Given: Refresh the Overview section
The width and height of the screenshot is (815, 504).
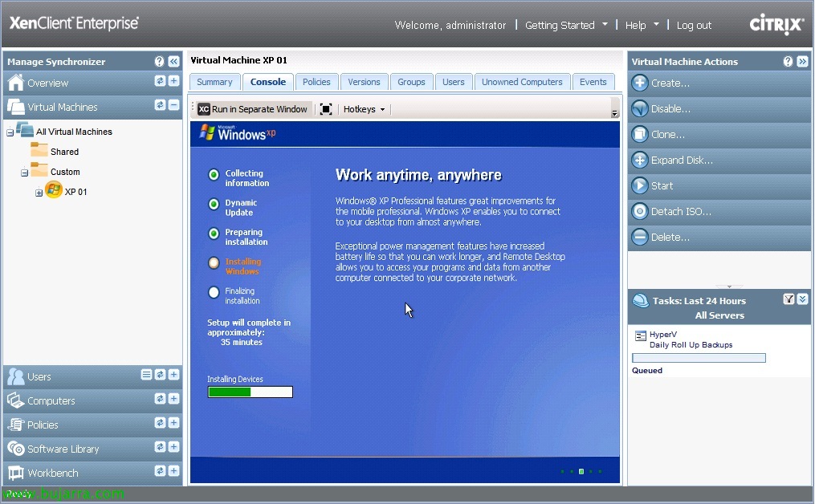Looking at the screenshot, I should 160,81.
